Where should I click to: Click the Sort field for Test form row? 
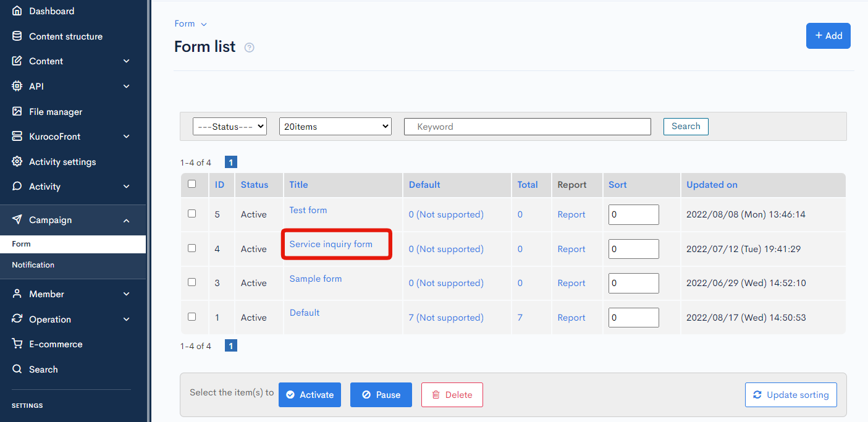tap(634, 214)
